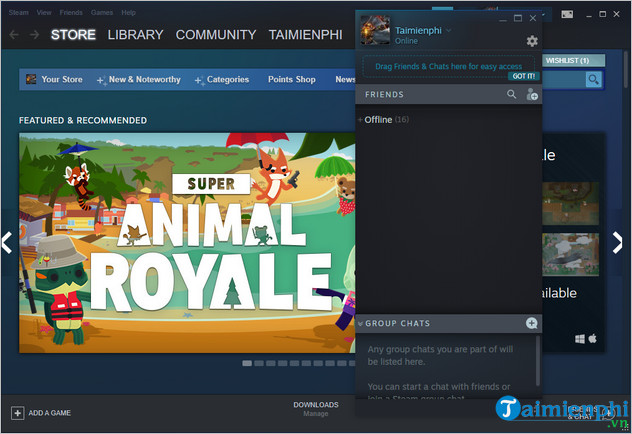
Task: Open the TAIMIENPHI profile tab
Action: 306,35
